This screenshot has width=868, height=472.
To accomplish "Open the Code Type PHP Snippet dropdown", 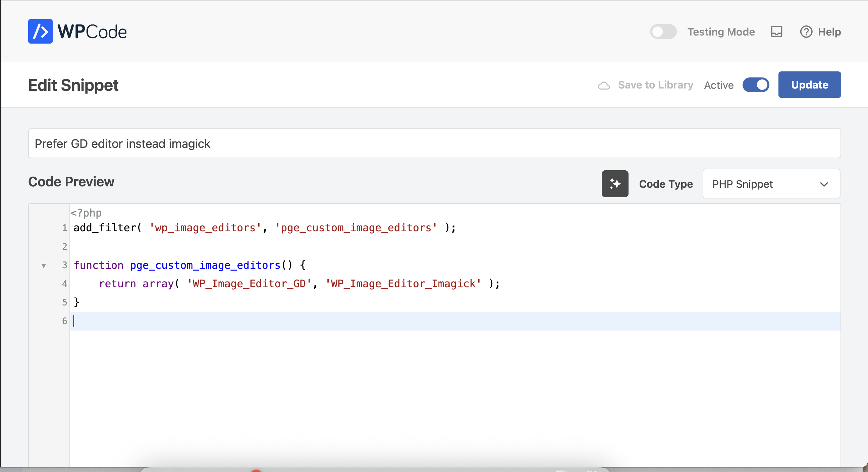I will click(x=771, y=184).
